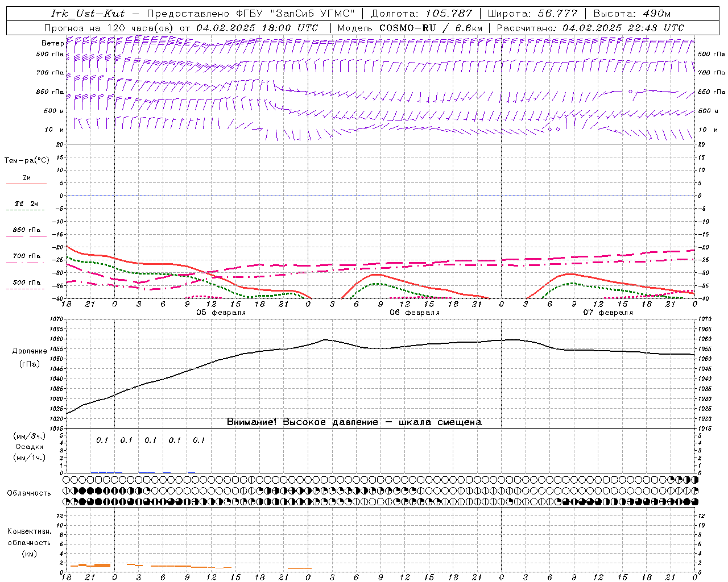Click the Ветер wind panel label
The width and height of the screenshot is (728, 582).
tap(52, 43)
